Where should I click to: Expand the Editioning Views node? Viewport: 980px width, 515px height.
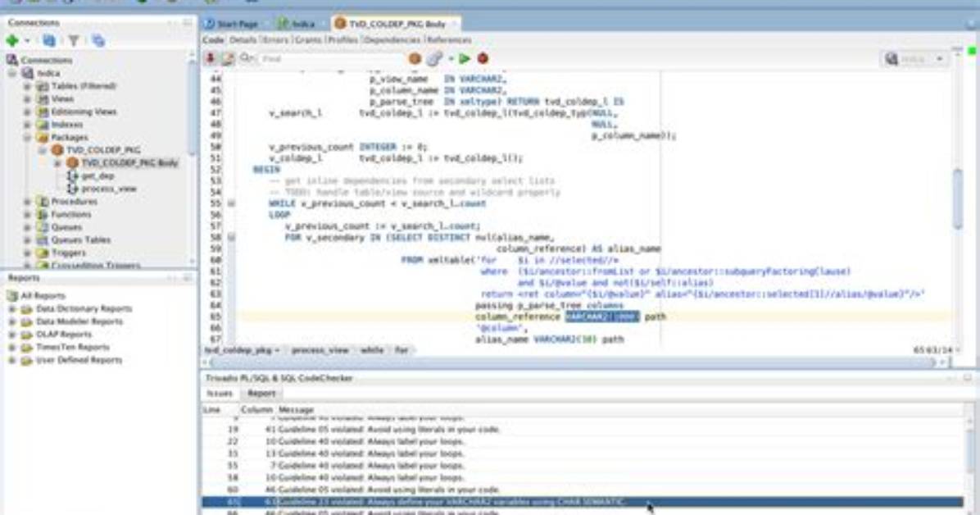click(27, 112)
